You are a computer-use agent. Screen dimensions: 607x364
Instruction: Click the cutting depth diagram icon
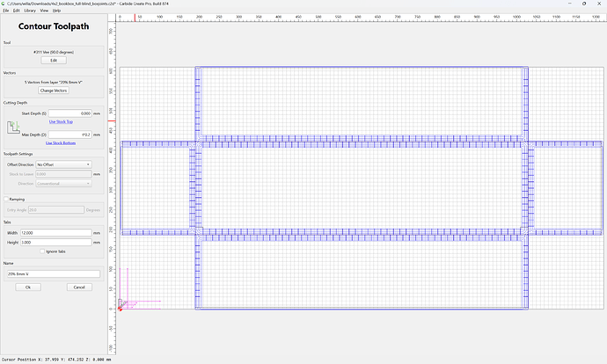[x=13, y=127]
